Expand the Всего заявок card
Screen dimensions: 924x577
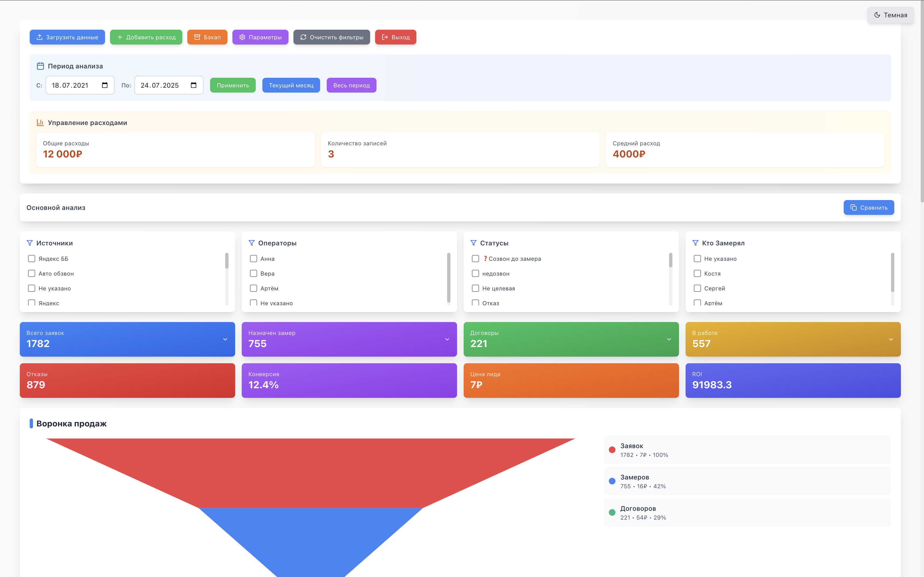pos(225,339)
